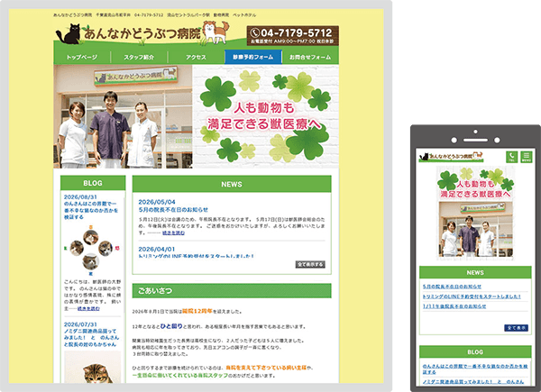Click the staff photo in the desktop hero

[123, 116]
